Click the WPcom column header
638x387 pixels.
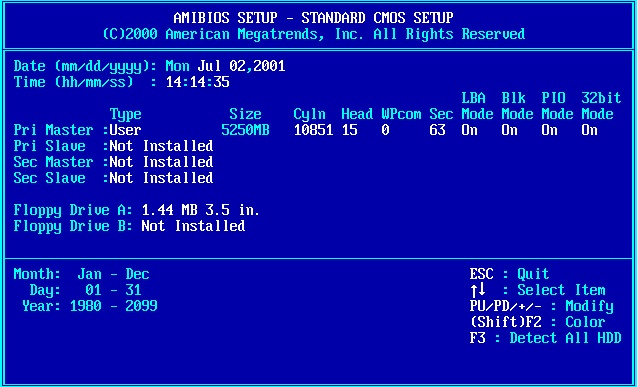(x=401, y=114)
